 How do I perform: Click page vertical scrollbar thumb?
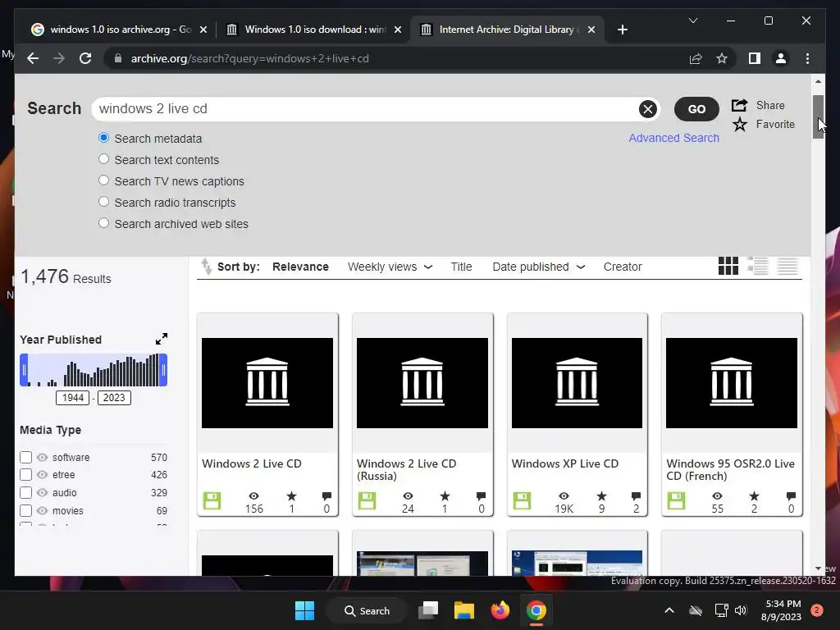(x=818, y=116)
